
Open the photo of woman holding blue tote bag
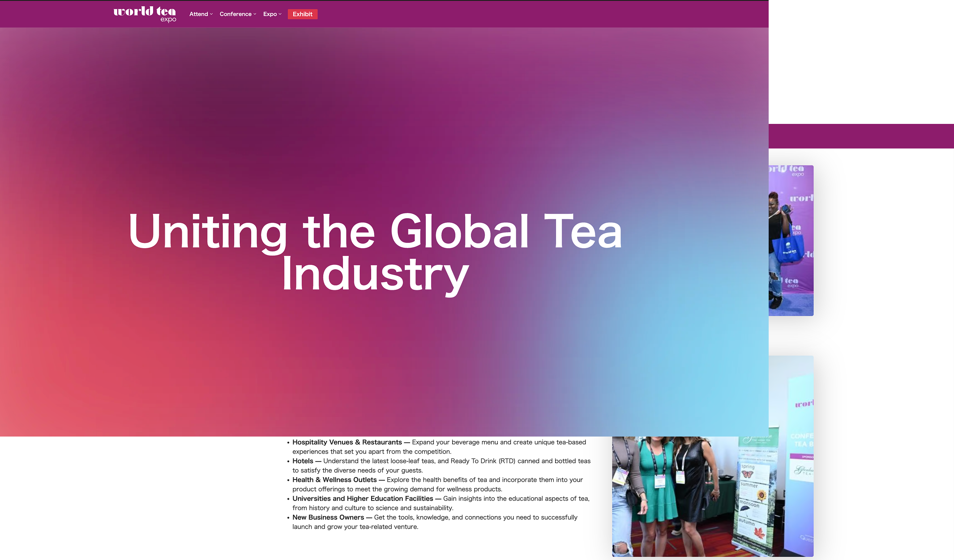pos(791,241)
